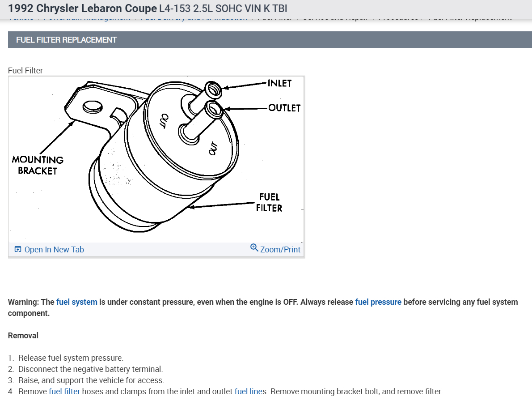Click step 'Raise, and support the vehicle for access.'
Viewport: 532px width, 405px height.
(91, 380)
